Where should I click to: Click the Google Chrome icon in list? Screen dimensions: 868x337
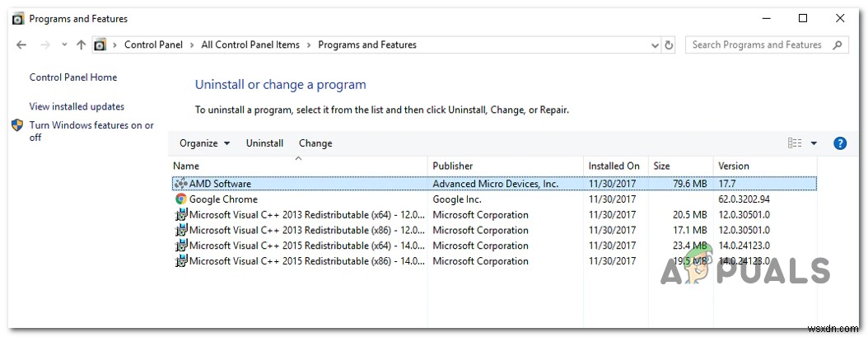(x=181, y=199)
